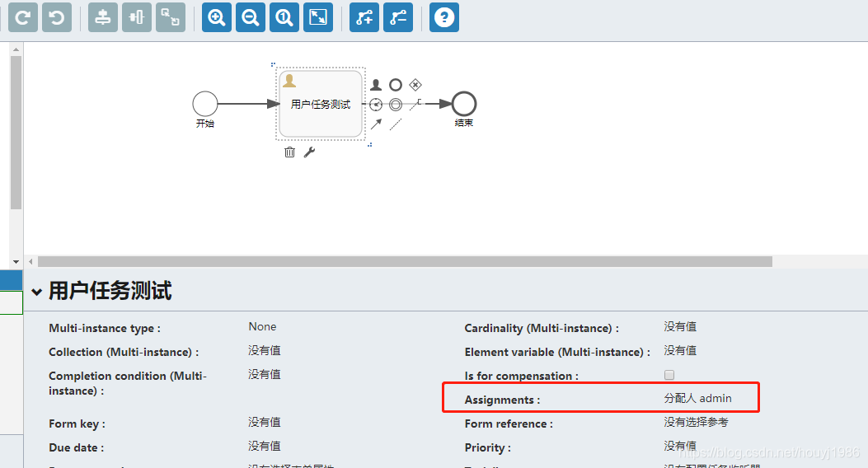The image size is (868, 468).
Task: Click the Element variable value 没有值
Action: point(680,350)
